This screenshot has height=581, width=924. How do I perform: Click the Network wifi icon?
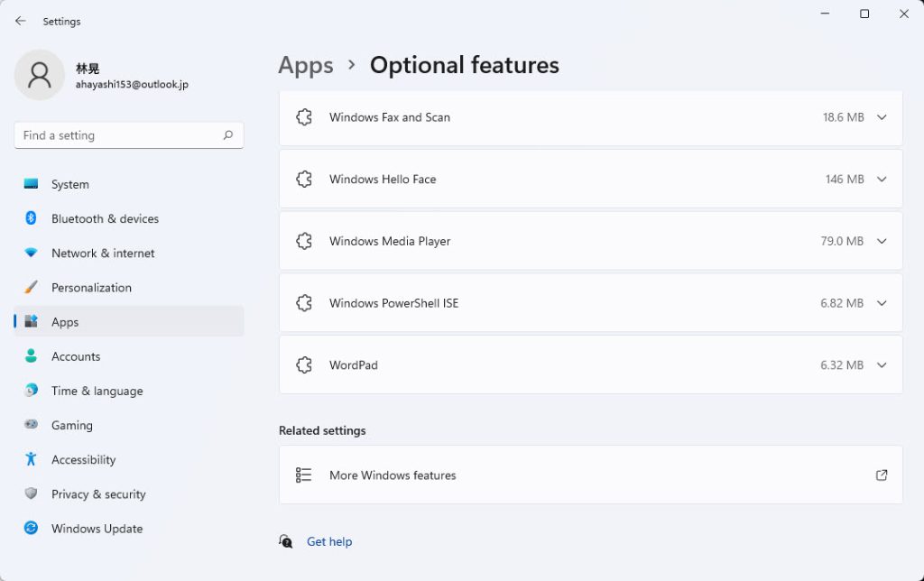(32, 253)
